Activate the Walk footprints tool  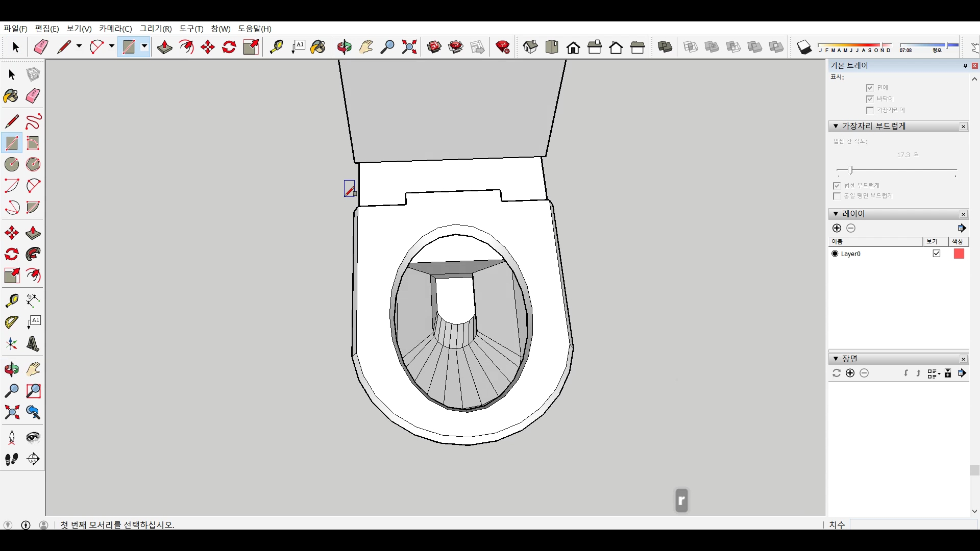(x=11, y=459)
